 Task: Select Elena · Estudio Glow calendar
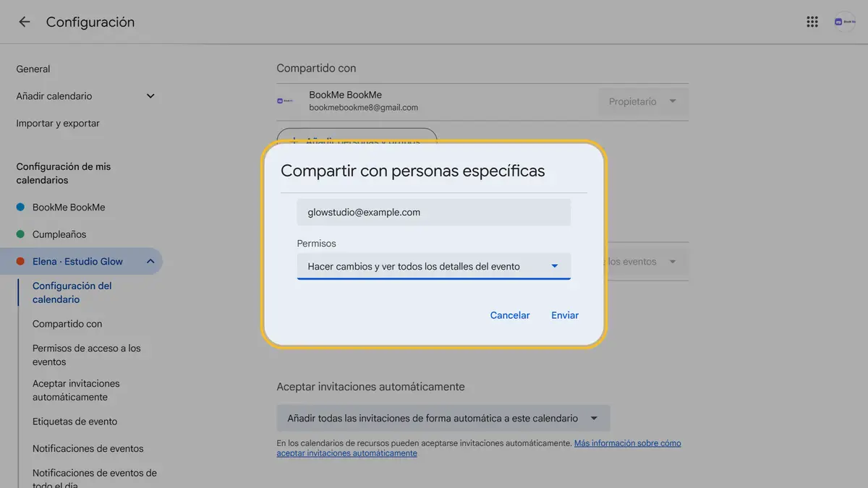point(77,262)
